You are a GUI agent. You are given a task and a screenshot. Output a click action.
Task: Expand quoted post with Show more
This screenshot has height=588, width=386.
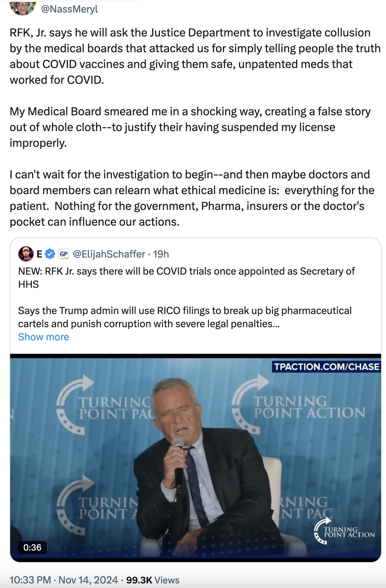43,337
